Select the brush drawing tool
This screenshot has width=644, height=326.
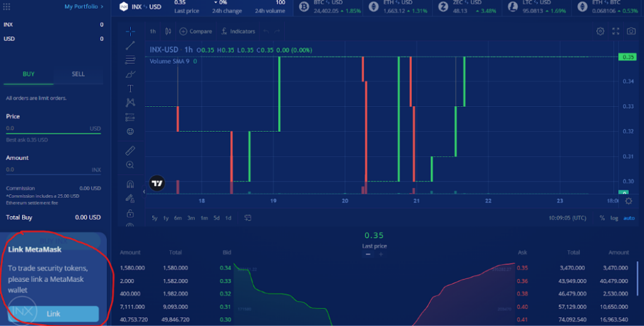pos(130,74)
